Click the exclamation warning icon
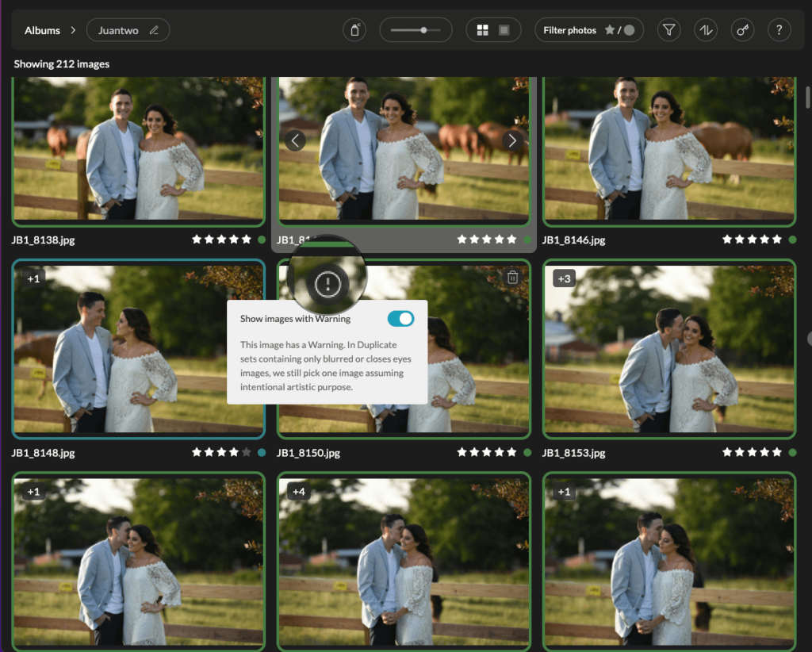 coord(327,285)
